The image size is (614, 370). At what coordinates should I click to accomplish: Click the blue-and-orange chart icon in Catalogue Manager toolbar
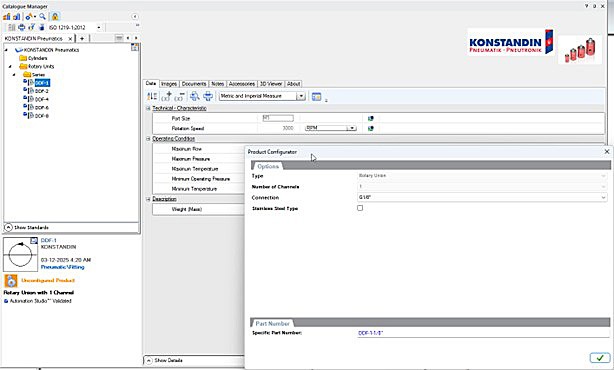coord(16,16)
